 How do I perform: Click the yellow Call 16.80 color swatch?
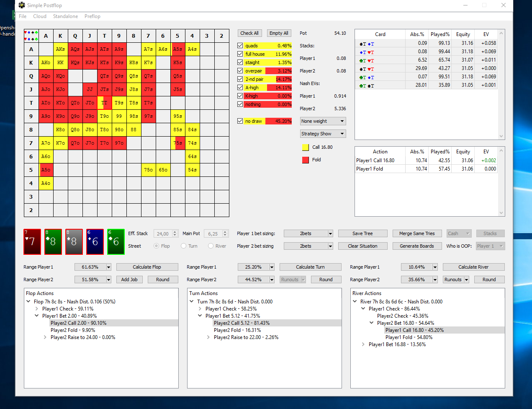(x=306, y=147)
